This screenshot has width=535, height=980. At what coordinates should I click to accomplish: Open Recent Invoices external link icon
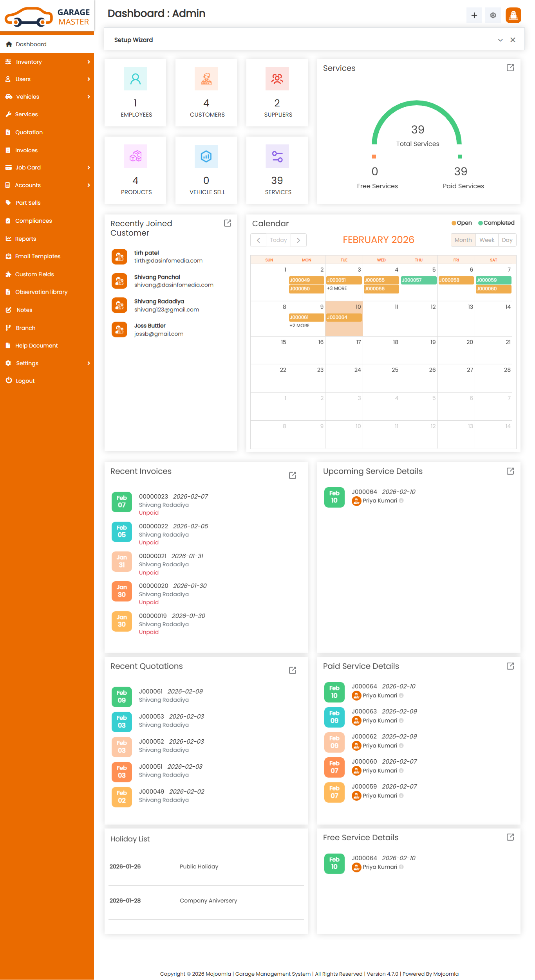292,475
